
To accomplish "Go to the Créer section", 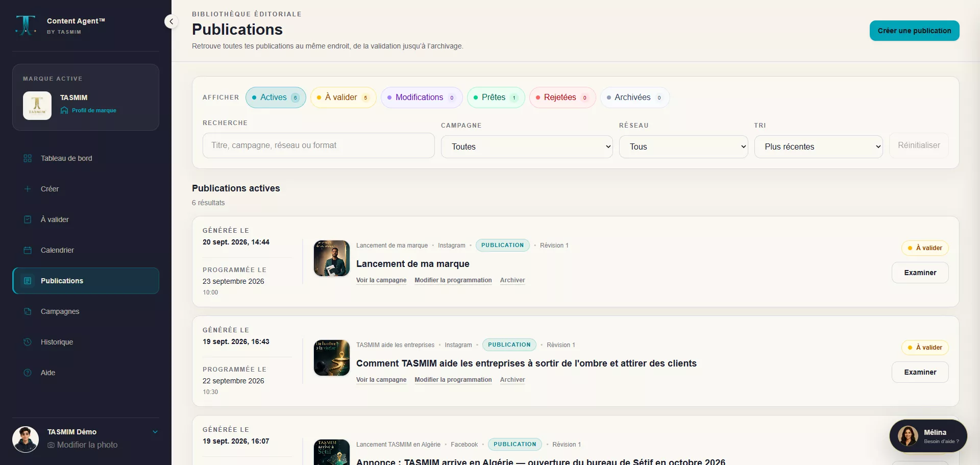I will coord(86,189).
